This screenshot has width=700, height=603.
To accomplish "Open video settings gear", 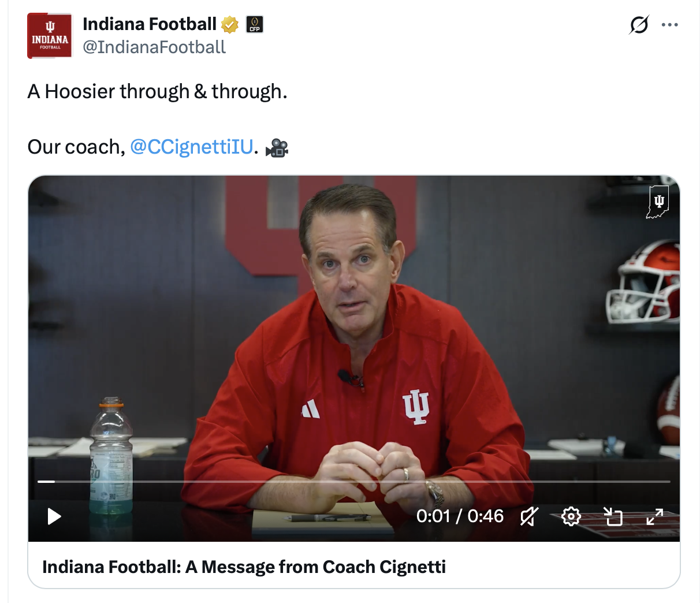I will (571, 516).
